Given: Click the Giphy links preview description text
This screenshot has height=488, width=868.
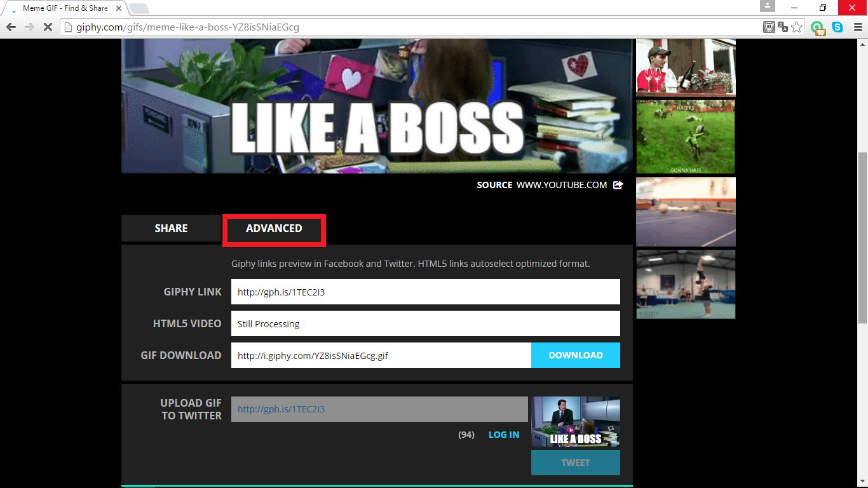Looking at the screenshot, I should point(410,263).
